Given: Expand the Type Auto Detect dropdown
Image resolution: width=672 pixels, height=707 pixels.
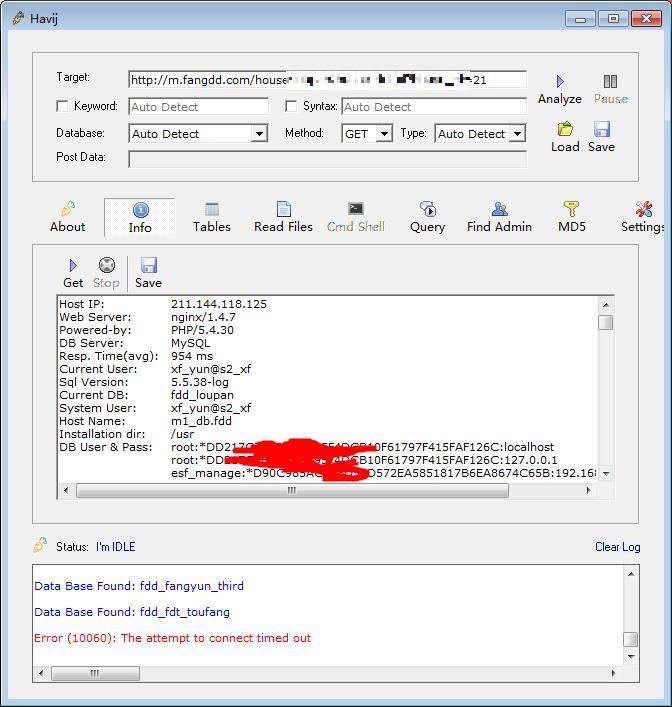Looking at the screenshot, I should [517, 133].
